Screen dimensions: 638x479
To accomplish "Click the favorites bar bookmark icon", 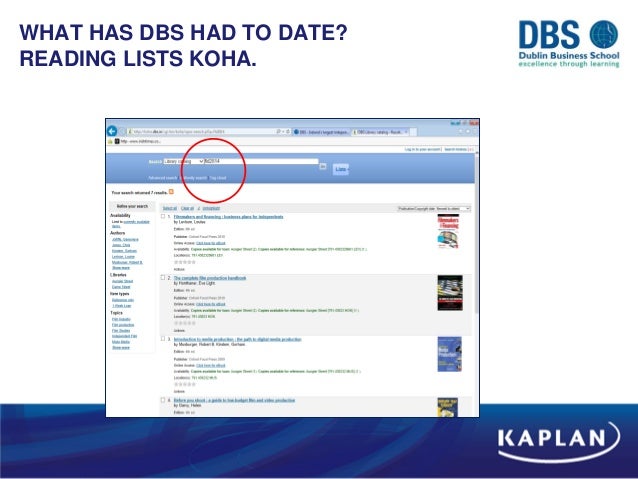I will point(110,141).
